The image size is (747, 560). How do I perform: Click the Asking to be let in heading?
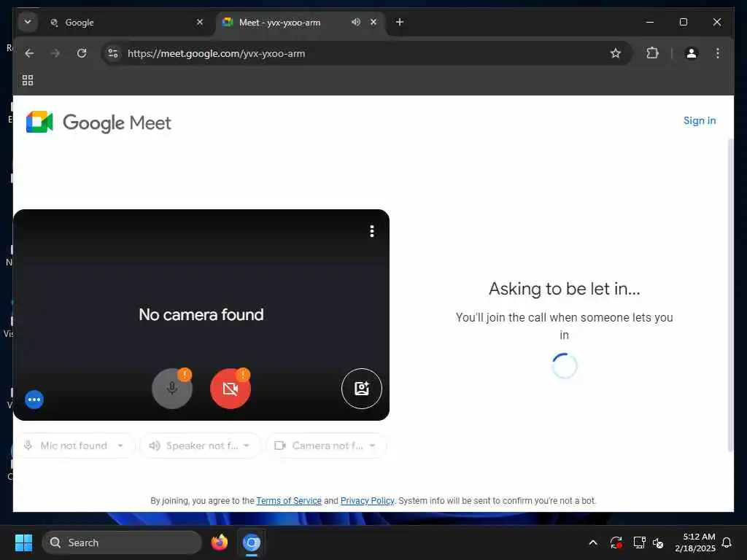565,289
